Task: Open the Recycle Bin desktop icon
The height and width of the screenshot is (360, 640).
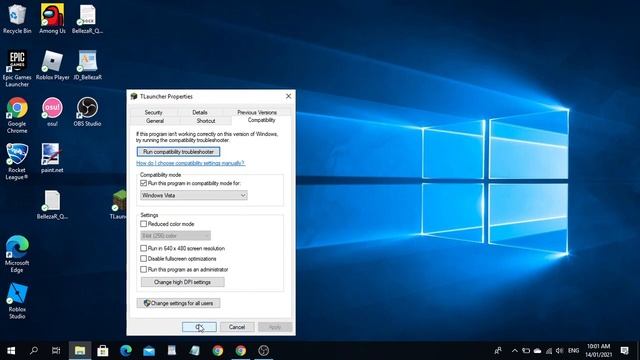Action: (x=17, y=18)
